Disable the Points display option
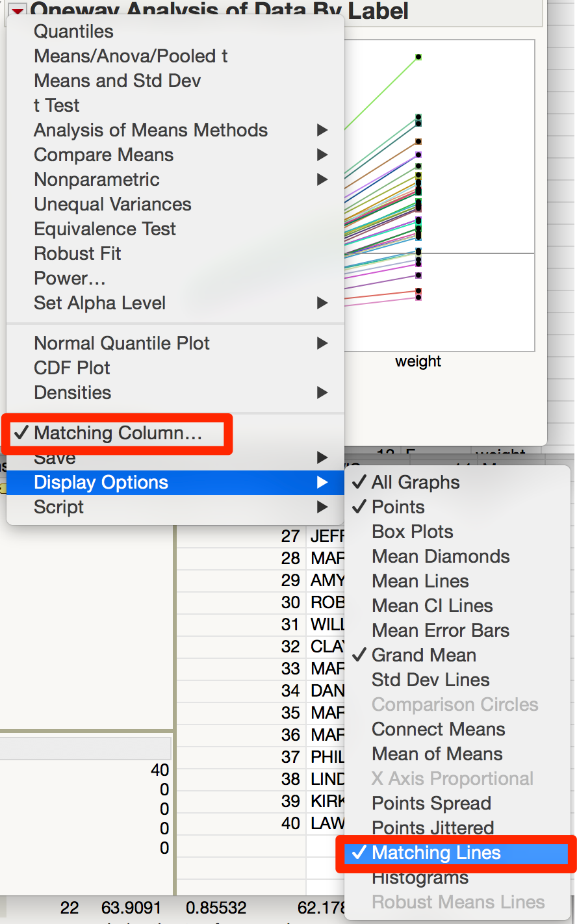 click(398, 507)
